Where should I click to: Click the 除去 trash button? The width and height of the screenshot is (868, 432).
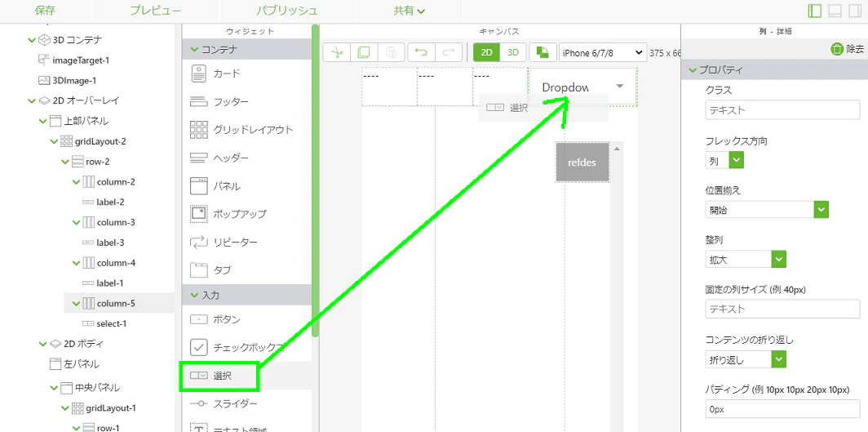point(847,49)
